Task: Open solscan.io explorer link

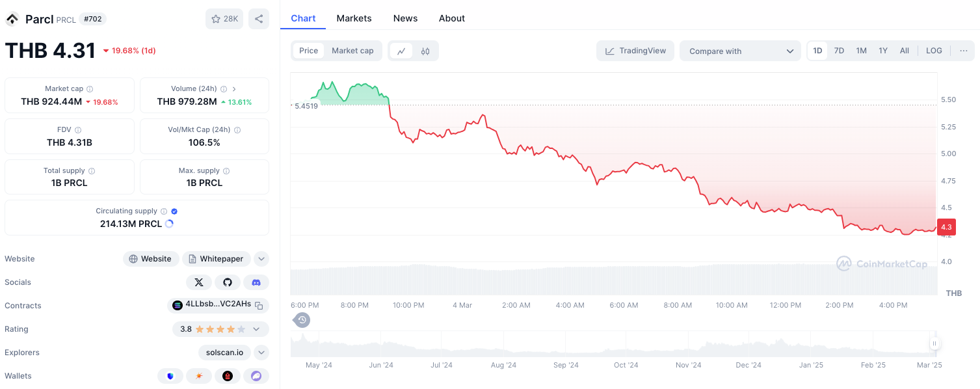Action: click(225, 353)
